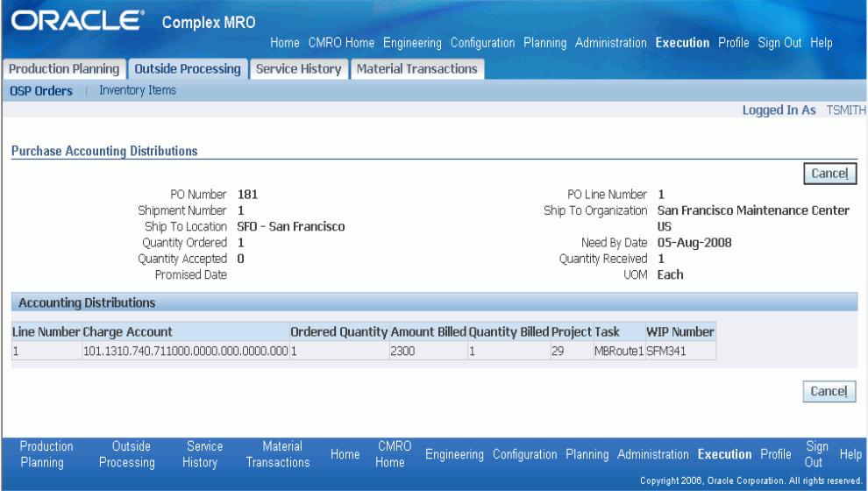Click the lower Cancel button

829,391
